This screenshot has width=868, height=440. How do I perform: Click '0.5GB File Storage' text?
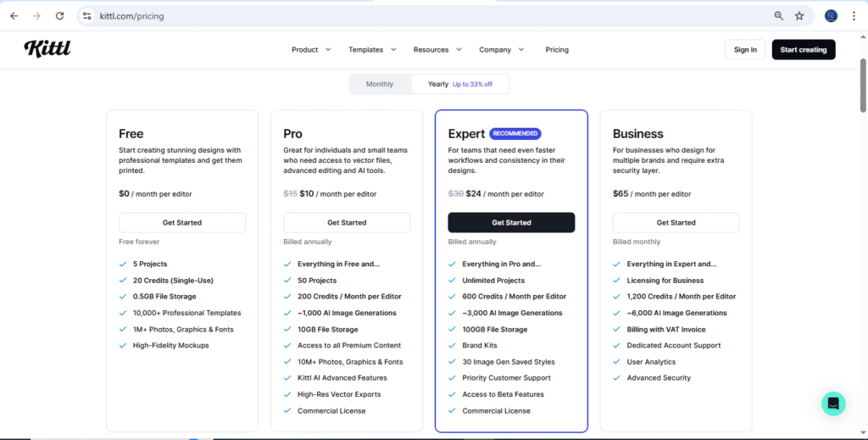click(164, 297)
